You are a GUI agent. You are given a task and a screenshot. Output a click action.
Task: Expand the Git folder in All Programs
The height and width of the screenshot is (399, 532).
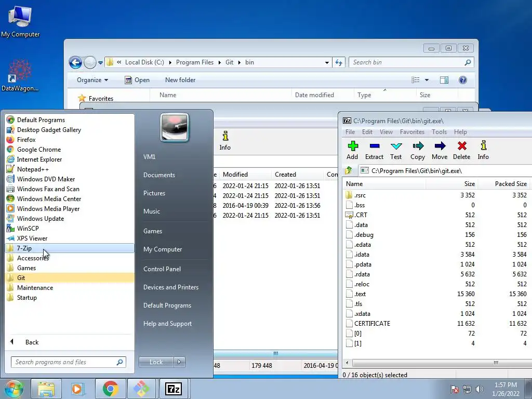70,277
